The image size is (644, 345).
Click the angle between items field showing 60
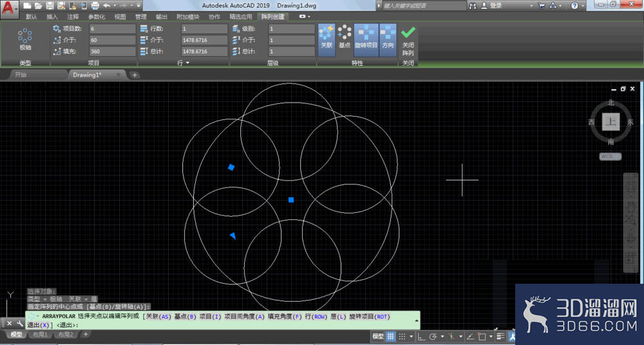coord(113,40)
